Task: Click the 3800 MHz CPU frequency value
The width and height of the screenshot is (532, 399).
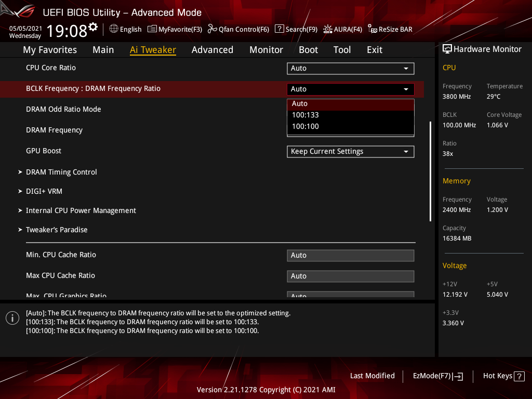Action: coord(457,97)
